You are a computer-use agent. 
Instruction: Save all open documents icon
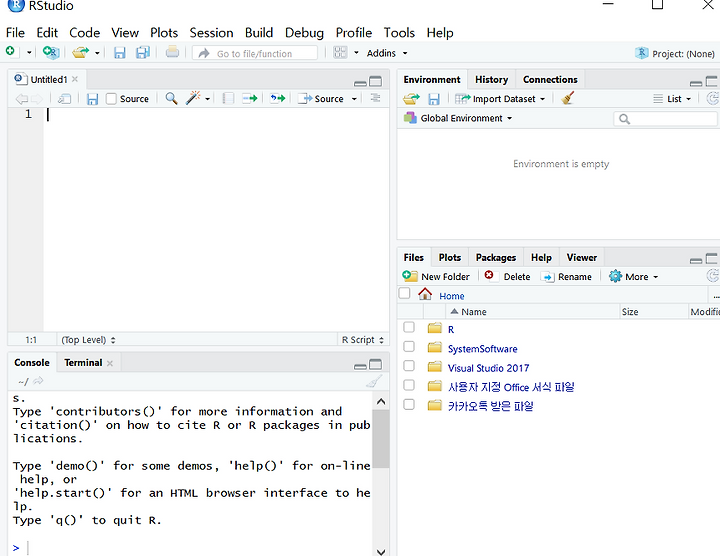[x=143, y=52]
